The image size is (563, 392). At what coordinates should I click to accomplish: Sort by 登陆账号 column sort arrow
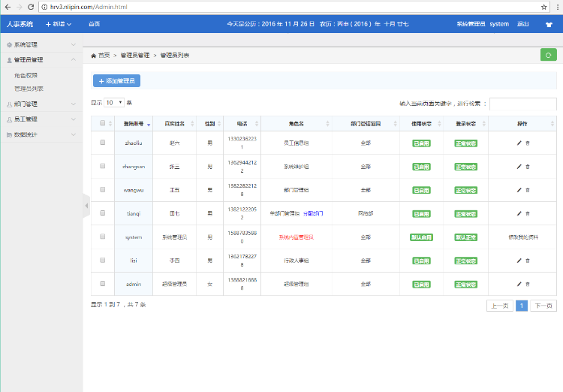click(149, 125)
